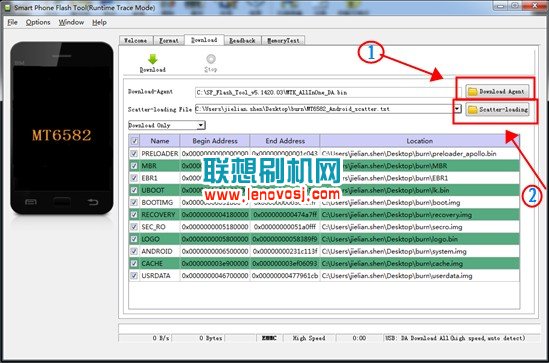Select the userdata.img location cell

pyautogui.click(x=419, y=275)
